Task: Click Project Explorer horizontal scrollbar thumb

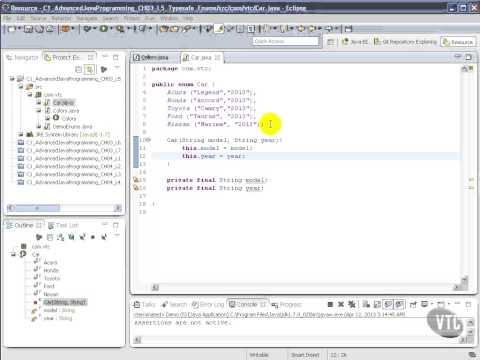Action: coord(37,208)
